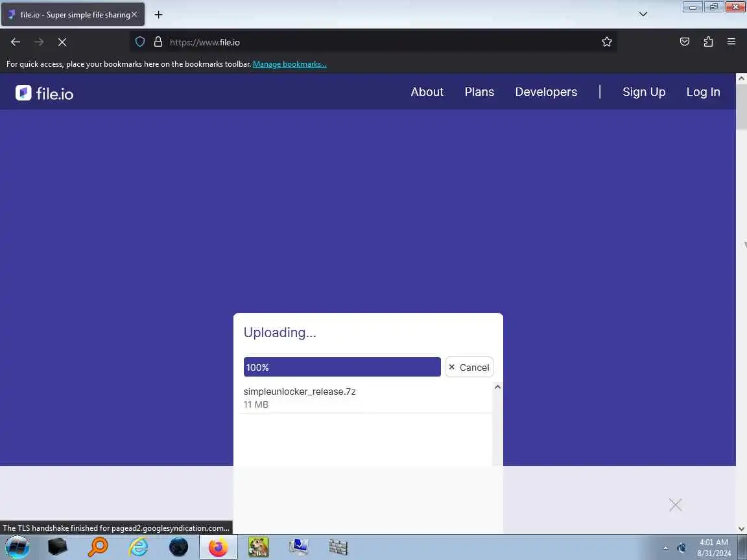Image resolution: width=747 pixels, height=560 pixels.
Task: Open the Firefox application menu
Action: 731,42
